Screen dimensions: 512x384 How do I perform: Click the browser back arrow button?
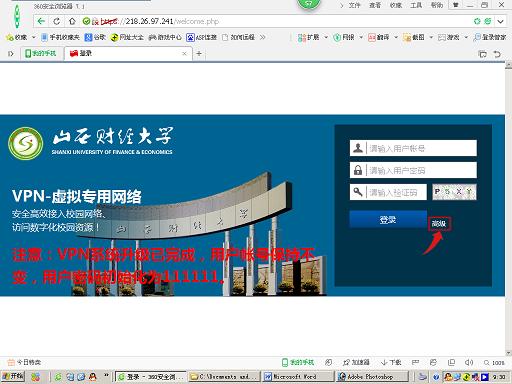coord(41,21)
